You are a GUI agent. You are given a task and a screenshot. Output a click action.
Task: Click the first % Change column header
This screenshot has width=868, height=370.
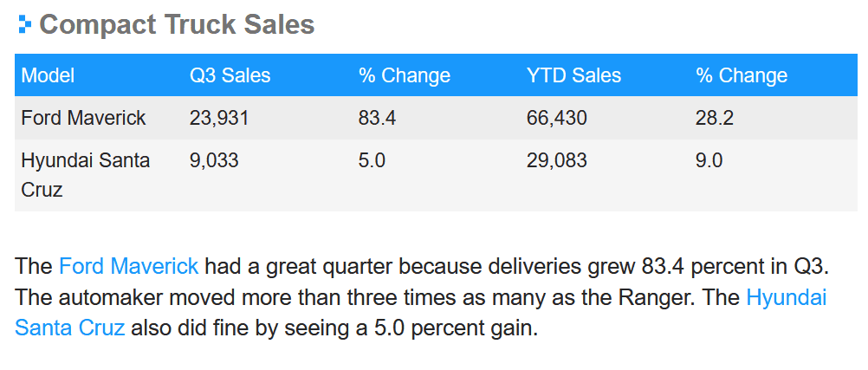[x=404, y=75]
